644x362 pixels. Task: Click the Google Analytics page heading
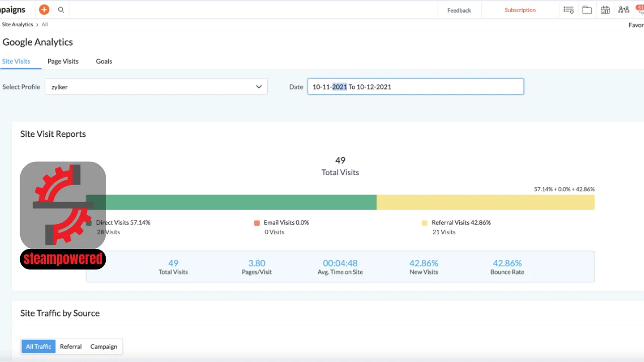click(x=38, y=42)
